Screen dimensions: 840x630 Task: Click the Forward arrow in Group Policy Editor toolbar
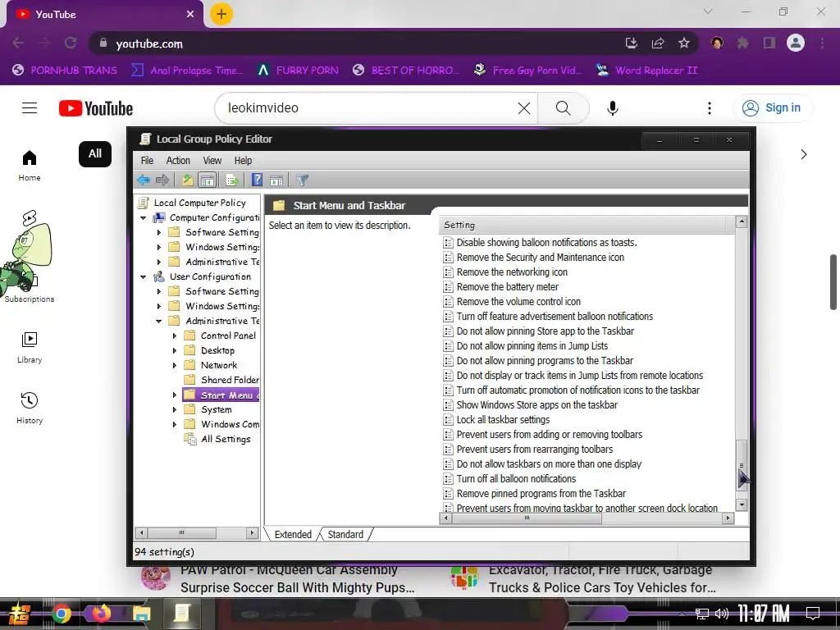pos(162,180)
